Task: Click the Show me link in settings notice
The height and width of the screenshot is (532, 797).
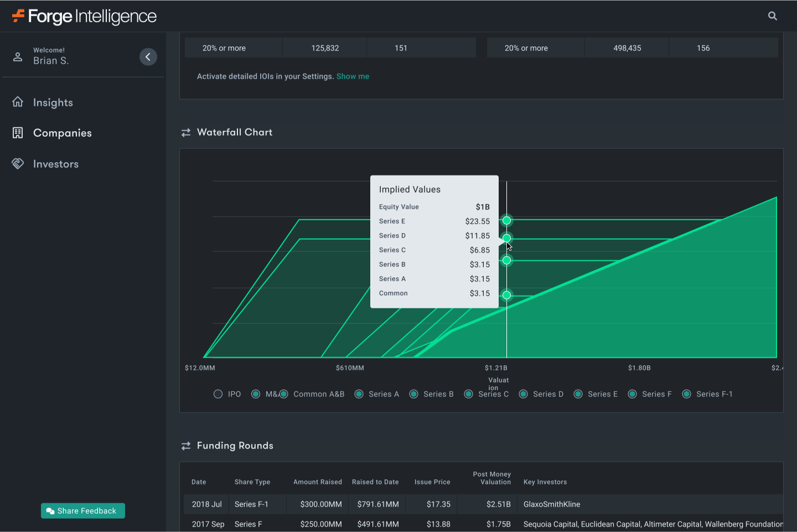Action: pos(353,76)
